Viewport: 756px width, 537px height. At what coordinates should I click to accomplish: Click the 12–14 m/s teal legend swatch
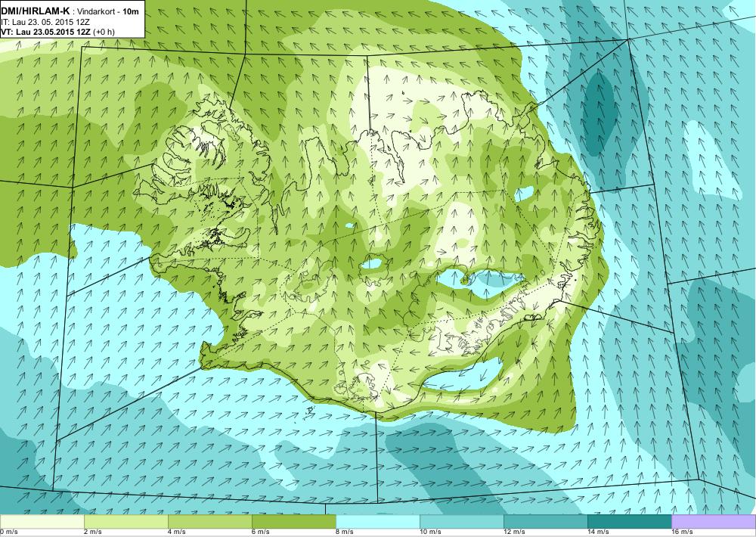[x=545, y=522]
